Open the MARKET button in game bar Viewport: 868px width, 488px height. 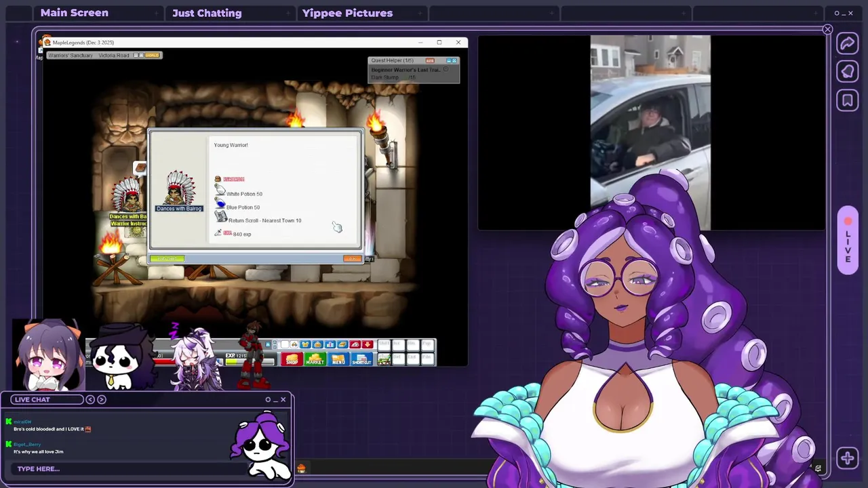(x=315, y=359)
